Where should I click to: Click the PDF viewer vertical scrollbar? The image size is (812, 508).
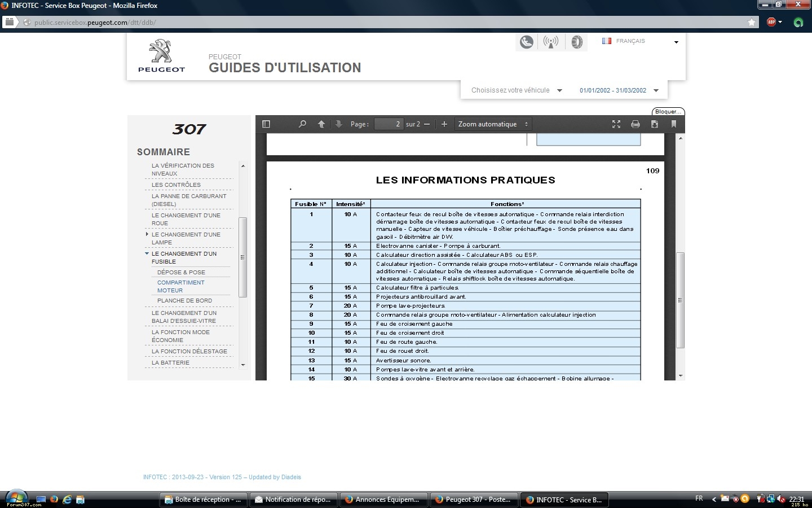point(681,300)
